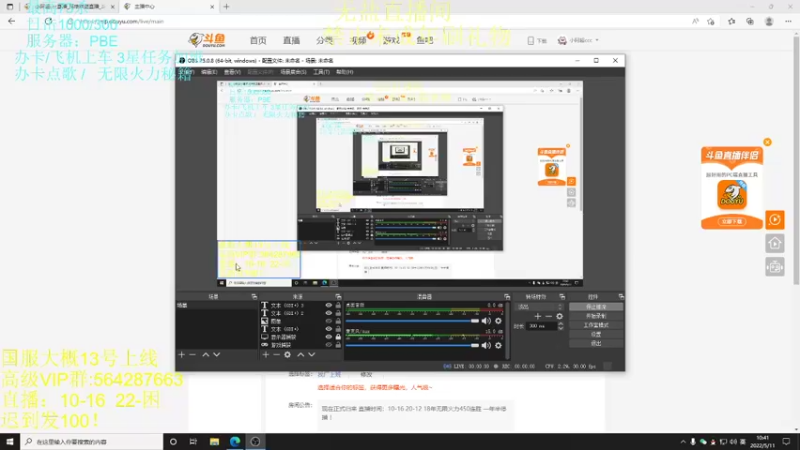Screen dimensions: 800x450
Task: Add a new scene with plus icon
Action: (182, 355)
